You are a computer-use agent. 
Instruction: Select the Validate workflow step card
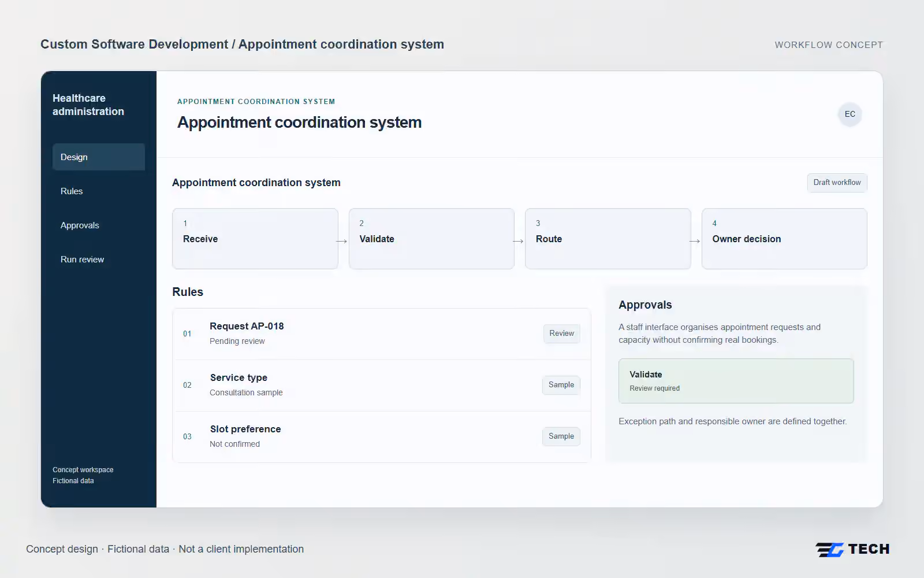click(431, 239)
